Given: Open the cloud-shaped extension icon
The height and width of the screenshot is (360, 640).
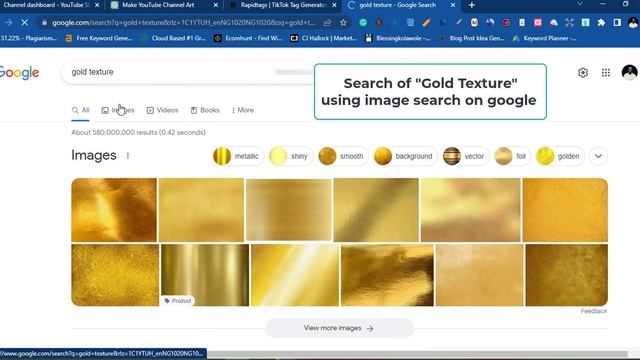Looking at the screenshot, I should 554,22.
